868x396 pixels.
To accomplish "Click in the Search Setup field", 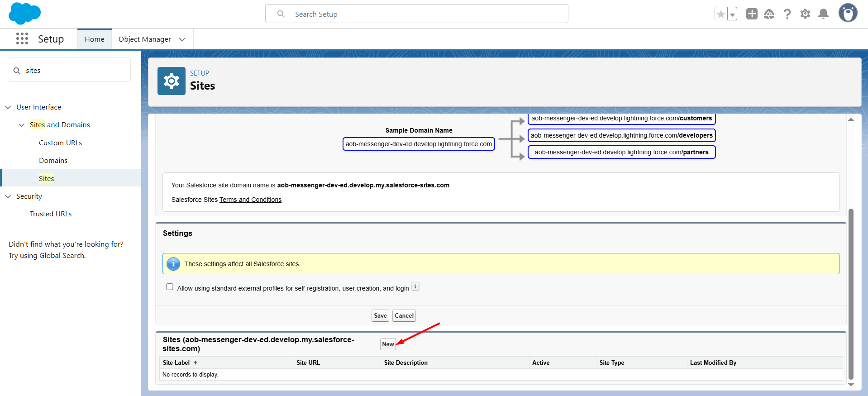I will pos(417,14).
